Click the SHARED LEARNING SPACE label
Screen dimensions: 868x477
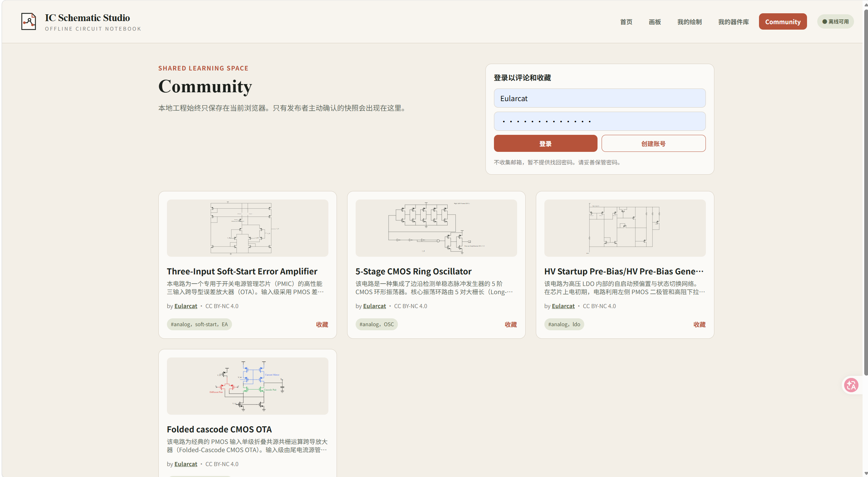[203, 68]
